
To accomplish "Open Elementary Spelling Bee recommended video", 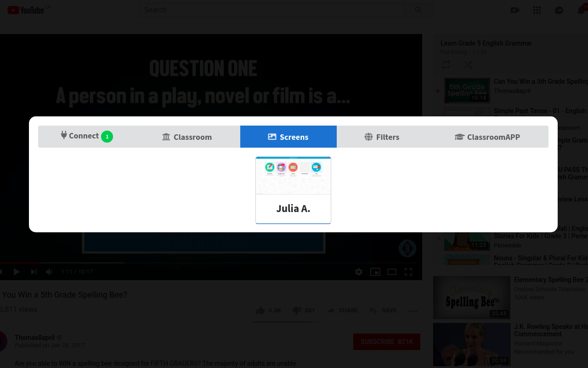I will coord(510,297).
